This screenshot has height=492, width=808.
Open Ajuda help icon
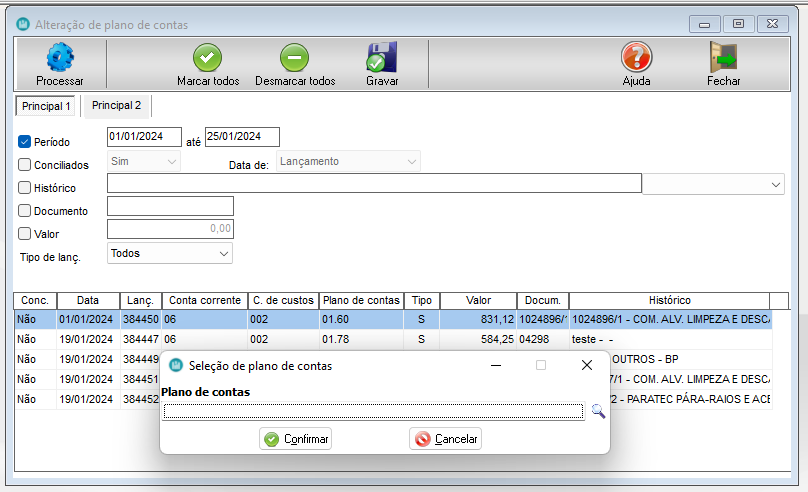point(636,58)
